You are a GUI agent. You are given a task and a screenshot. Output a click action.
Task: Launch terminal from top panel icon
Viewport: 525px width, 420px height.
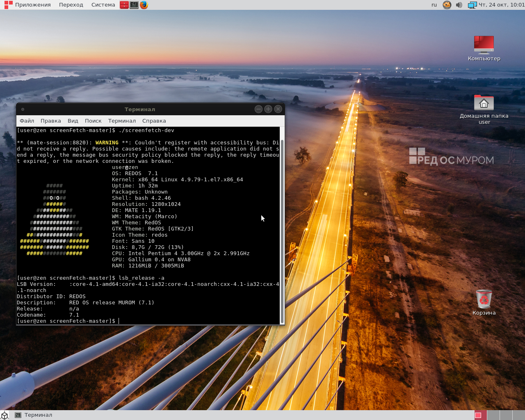tap(134, 5)
